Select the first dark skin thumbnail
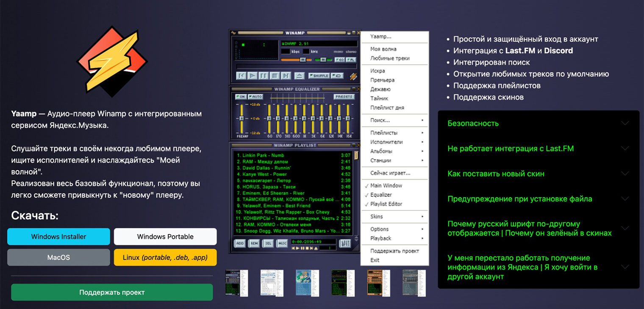 (x=236, y=283)
